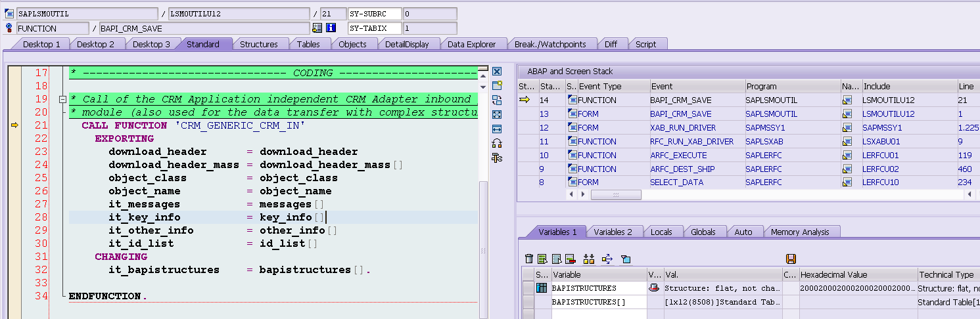The height and width of the screenshot is (319, 980).
Task: Click the orange save diskette icon
Action: tap(791, 259)
